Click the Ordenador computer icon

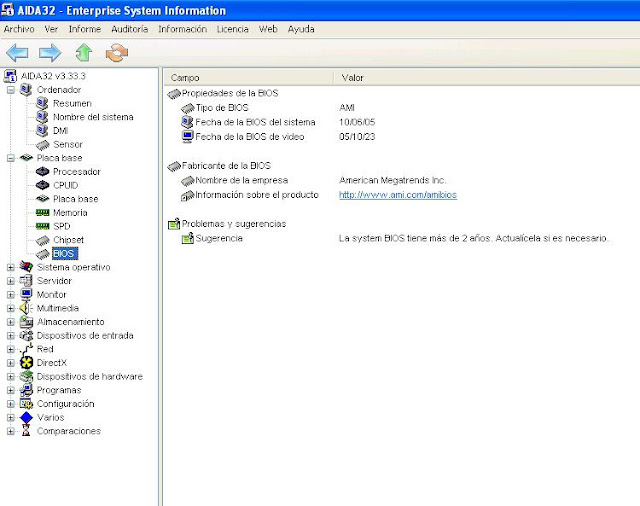(26, 89)
